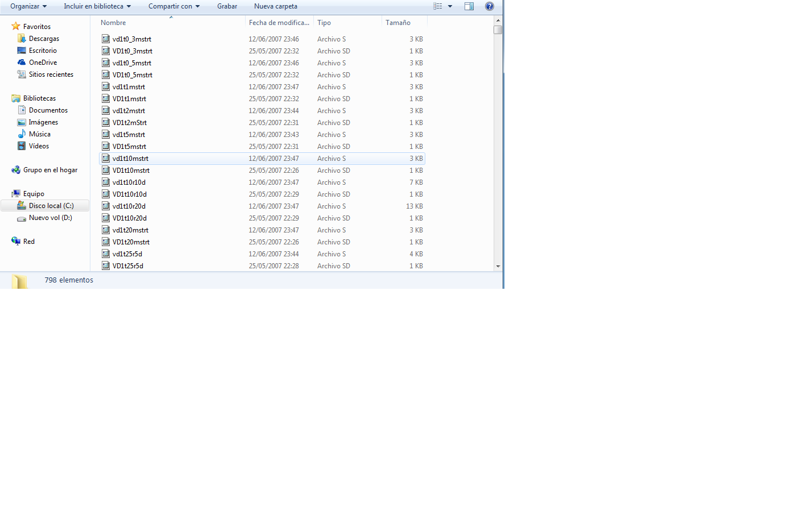The image size is (812, 515).
Task: Open the Incluir en biblioteca dropdown
Action: (97, 6)
